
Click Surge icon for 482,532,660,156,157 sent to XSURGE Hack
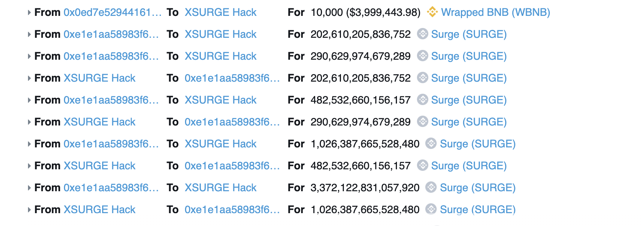tap(422, 100)
